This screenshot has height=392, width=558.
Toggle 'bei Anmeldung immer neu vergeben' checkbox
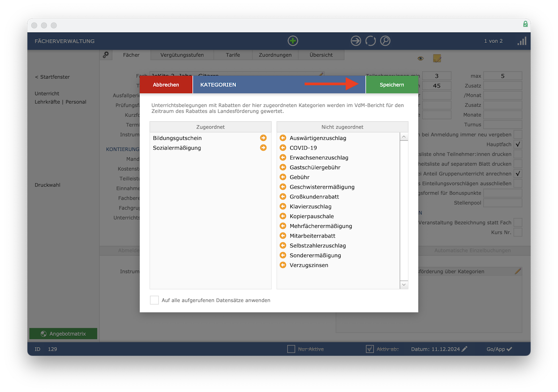(518, 134)
